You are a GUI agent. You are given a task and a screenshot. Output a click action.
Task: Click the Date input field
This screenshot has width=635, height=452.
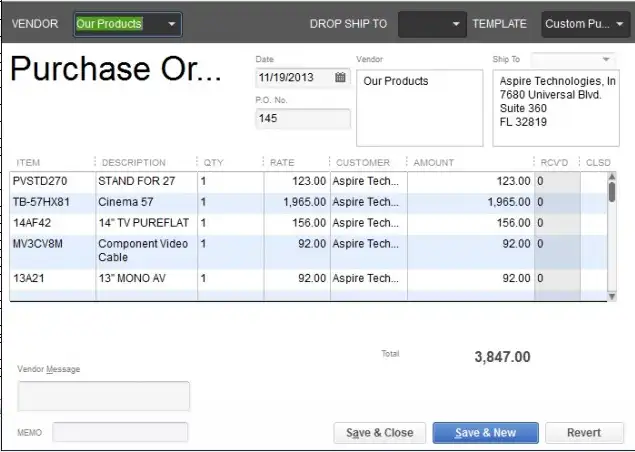294,77
